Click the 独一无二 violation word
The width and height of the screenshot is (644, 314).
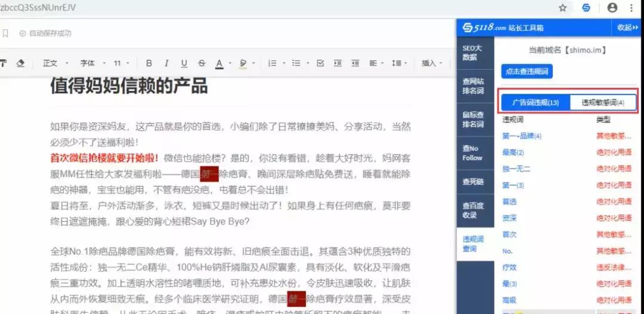point(516,169)
